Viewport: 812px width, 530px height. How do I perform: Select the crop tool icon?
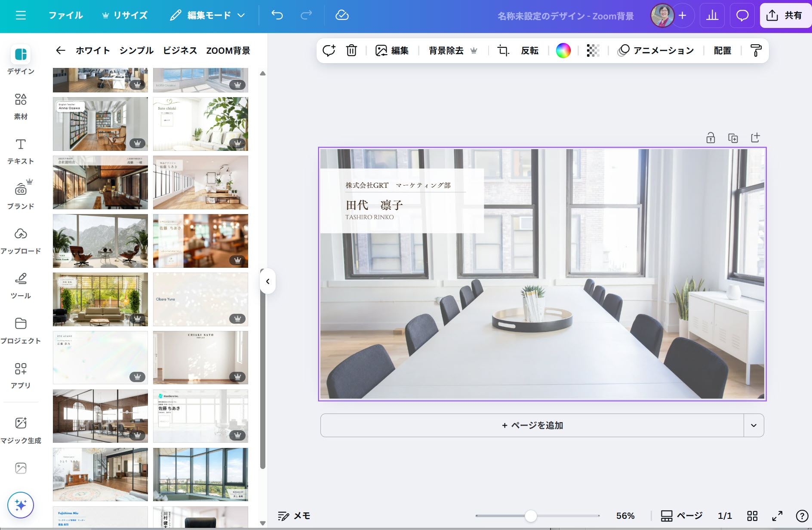click(x=503, y=51)
